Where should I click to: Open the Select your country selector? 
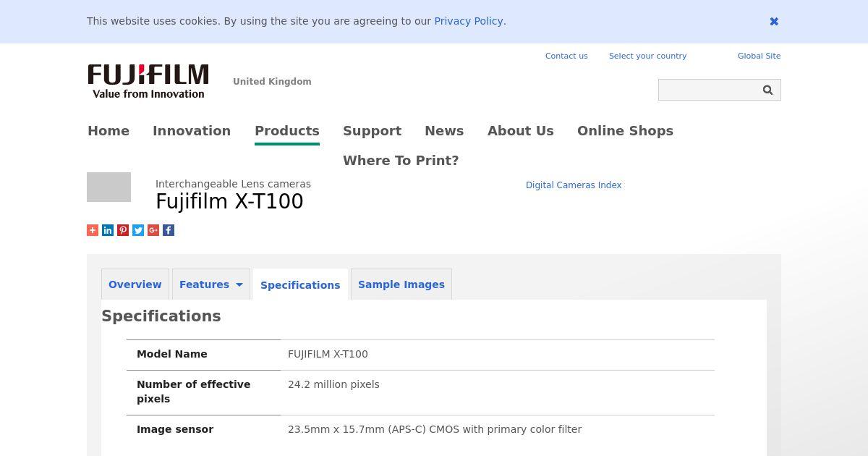[x=647, y=56]
